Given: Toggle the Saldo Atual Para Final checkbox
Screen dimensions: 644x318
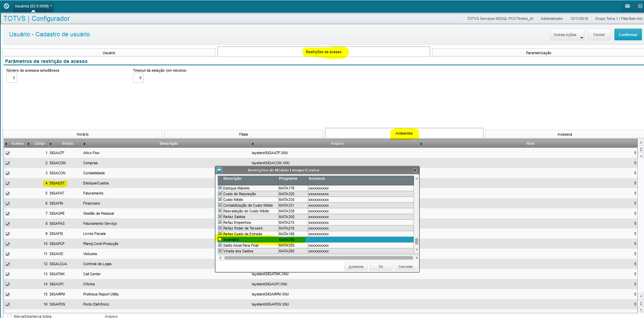Looking at the screenshot, I should click(220, 245).
